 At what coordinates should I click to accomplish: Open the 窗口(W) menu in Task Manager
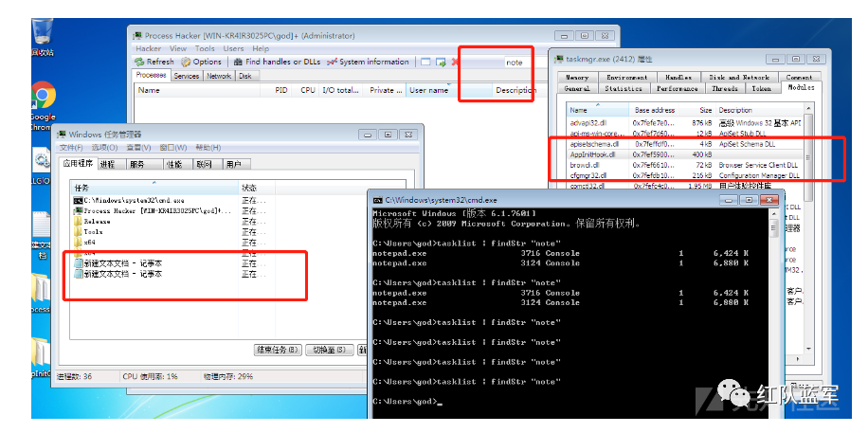174,148
